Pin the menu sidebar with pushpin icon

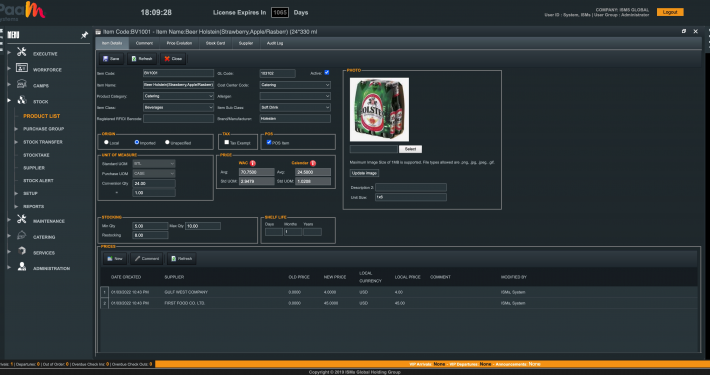click(84, 35)
